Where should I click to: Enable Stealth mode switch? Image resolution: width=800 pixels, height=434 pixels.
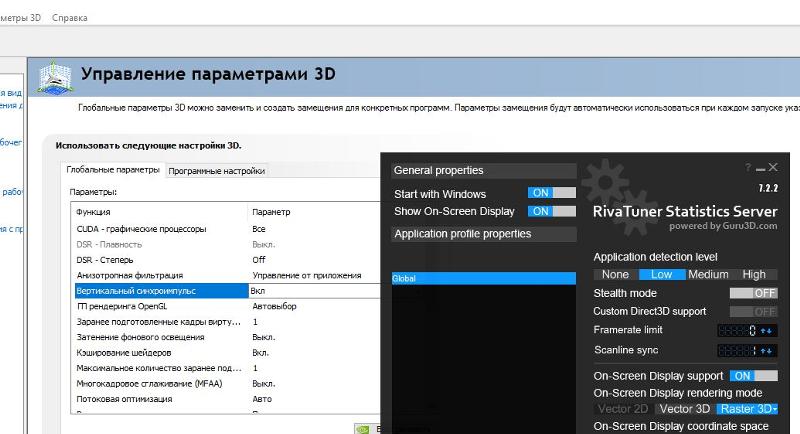(753, 293)
